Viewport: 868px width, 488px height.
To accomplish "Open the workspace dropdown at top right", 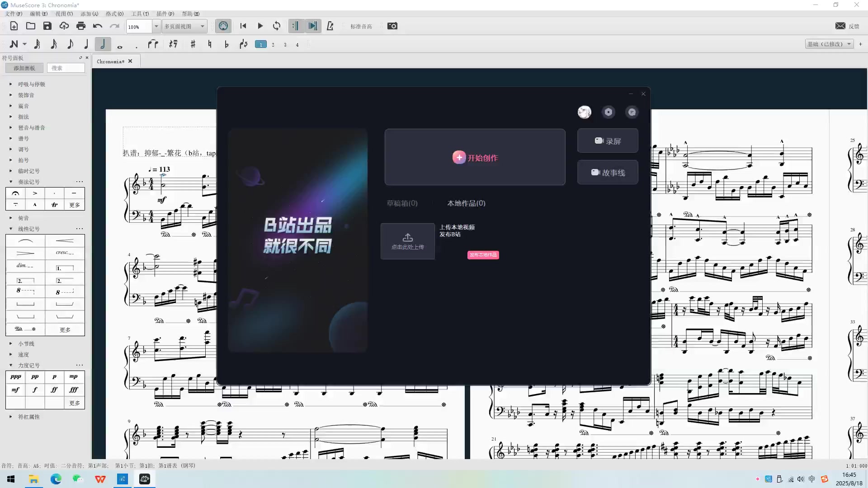I will coord(829,44).
